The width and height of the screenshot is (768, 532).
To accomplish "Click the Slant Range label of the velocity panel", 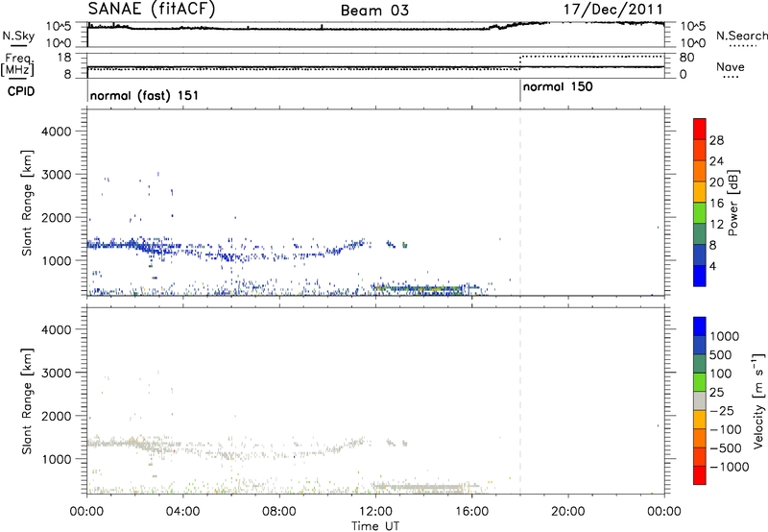I will 27,401.
